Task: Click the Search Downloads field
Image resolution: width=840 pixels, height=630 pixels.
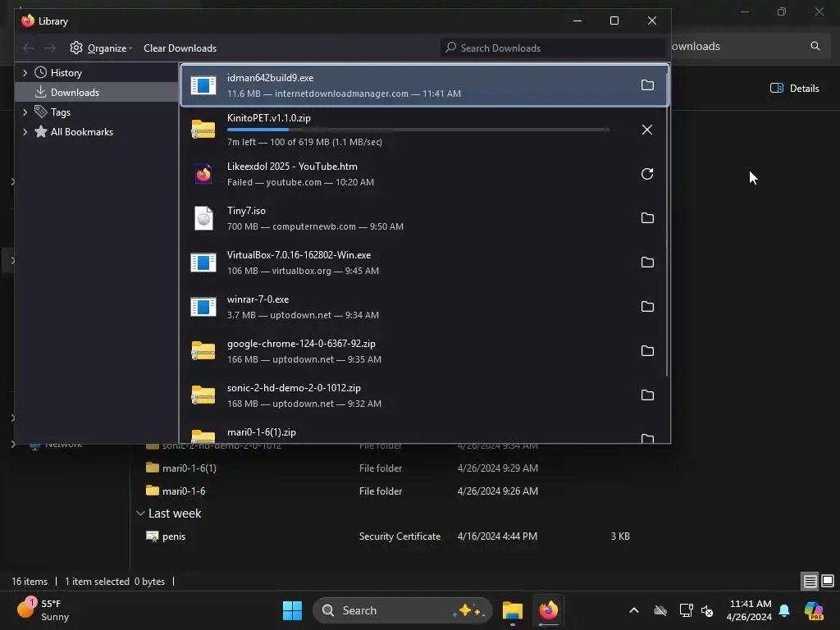Action: 553,48
